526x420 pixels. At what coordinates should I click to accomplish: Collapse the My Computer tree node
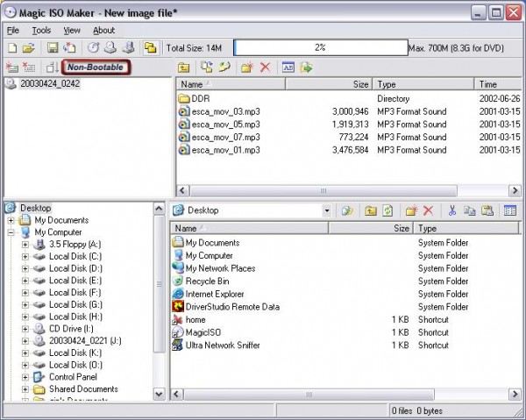(11, 232)
